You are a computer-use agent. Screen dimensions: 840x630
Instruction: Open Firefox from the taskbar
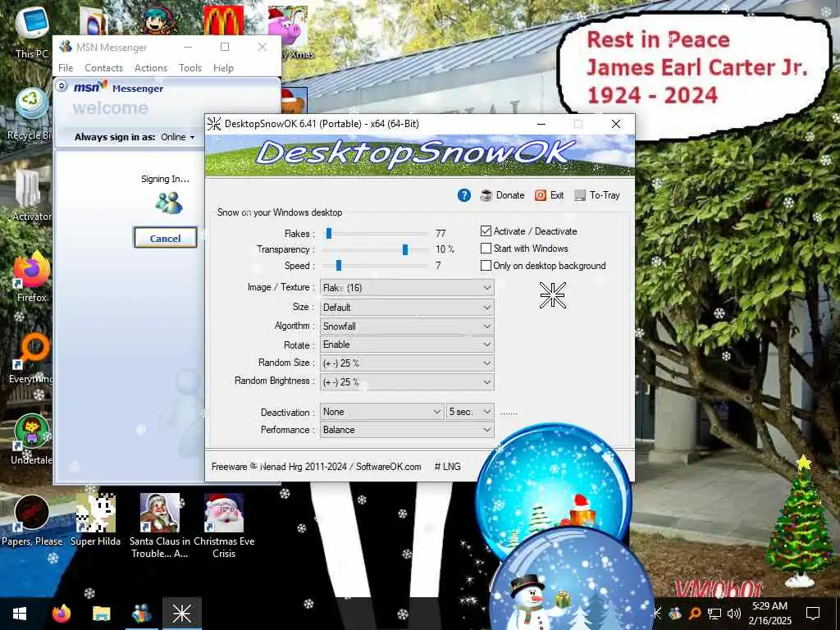coord(61,614)
